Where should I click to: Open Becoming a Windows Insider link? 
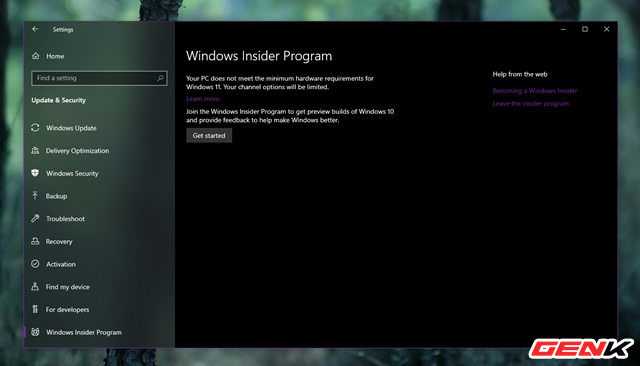tap(535, 91)
